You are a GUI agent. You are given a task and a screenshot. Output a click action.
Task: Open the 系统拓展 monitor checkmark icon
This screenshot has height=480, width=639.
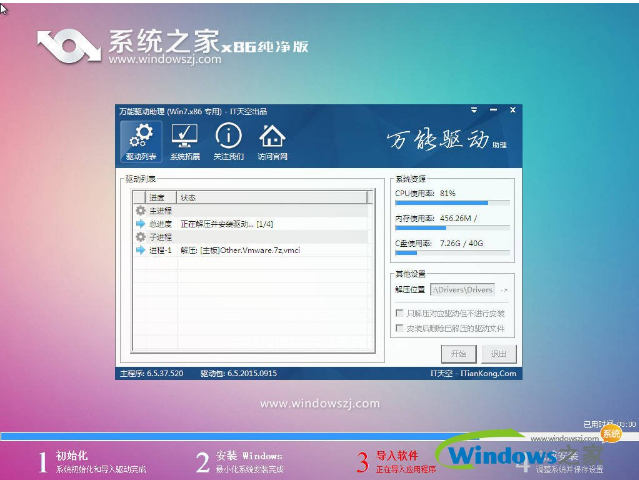185,141
